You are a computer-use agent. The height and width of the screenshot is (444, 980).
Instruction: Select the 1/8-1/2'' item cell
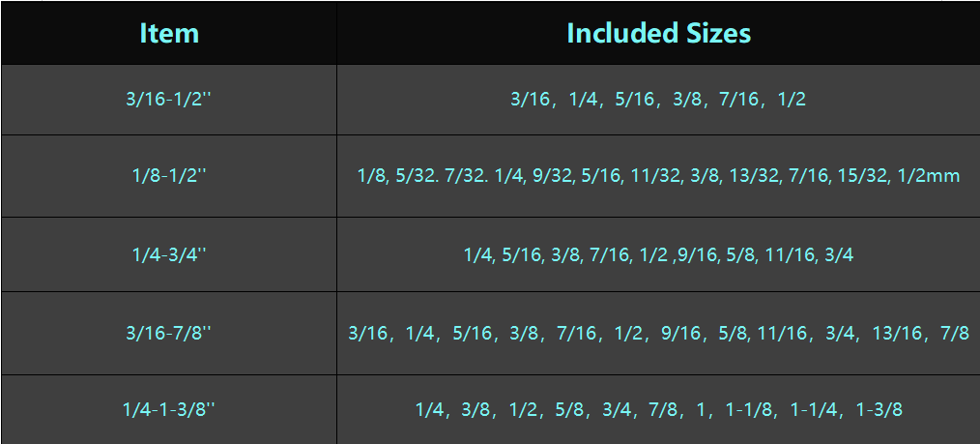[169, 176]
